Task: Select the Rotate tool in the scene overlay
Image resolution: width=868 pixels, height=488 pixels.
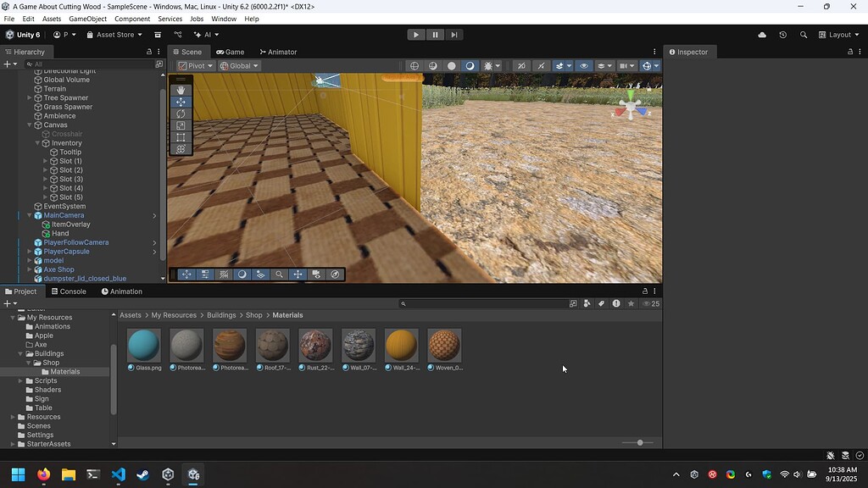Action: click(181, 113)
